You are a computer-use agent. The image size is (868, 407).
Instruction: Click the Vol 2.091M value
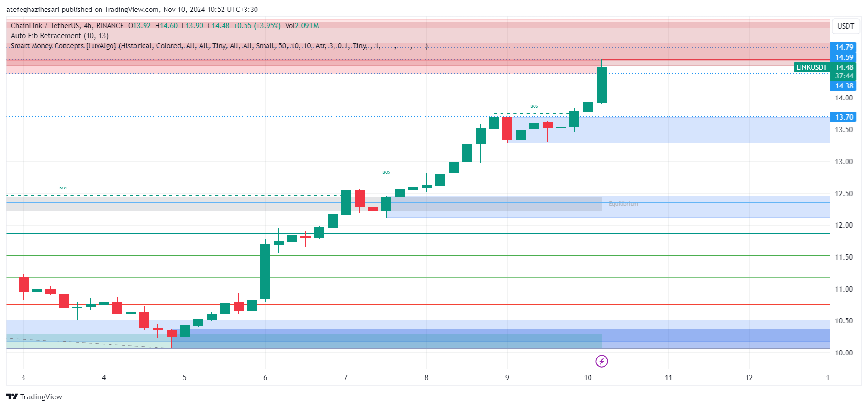pos(302,26)
